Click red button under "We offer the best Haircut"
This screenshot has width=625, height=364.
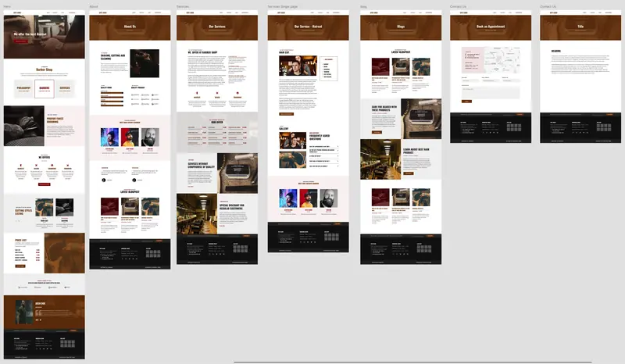tap(21, 41)
